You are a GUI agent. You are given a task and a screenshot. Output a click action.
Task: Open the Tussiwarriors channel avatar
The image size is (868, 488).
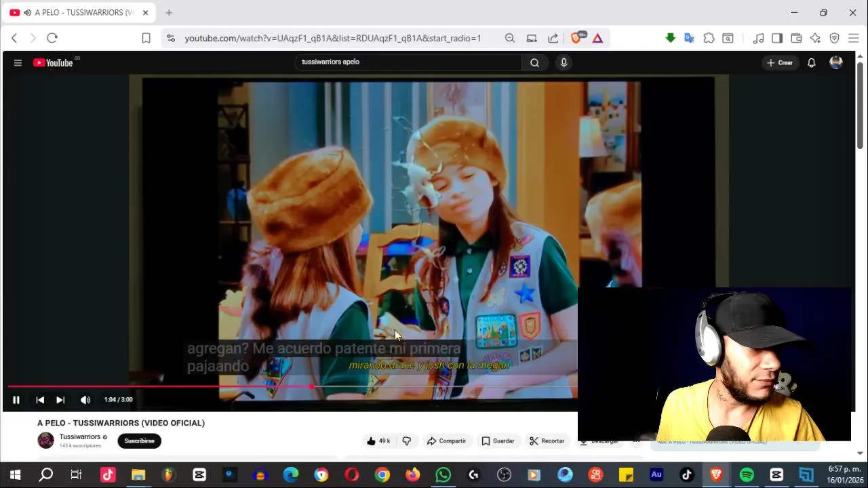(x=45, y=441)
